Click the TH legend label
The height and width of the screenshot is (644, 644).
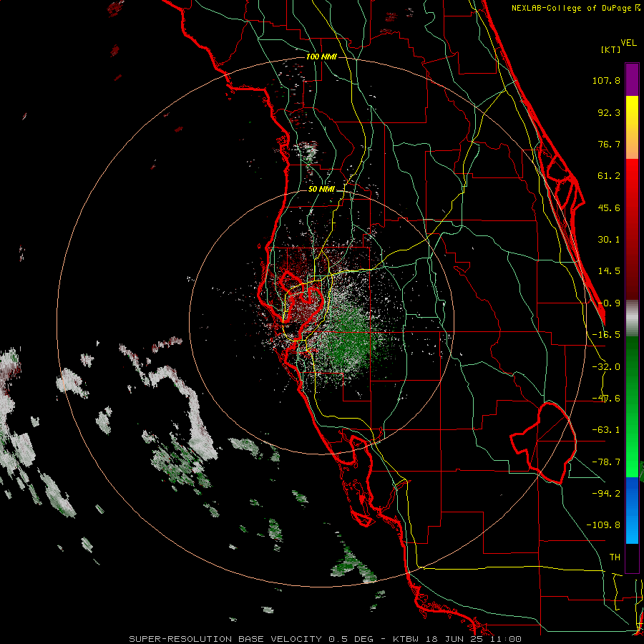(x=615, y=557)
